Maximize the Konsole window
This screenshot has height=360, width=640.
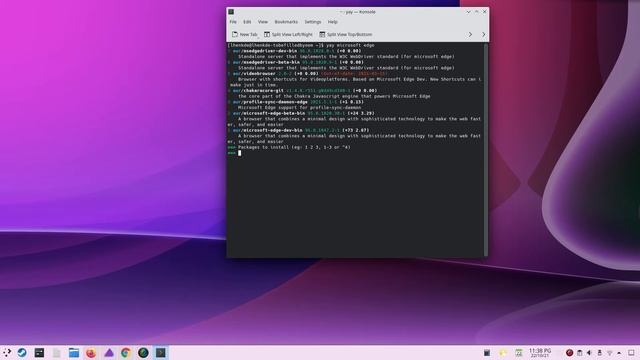[x=476, y=12]
